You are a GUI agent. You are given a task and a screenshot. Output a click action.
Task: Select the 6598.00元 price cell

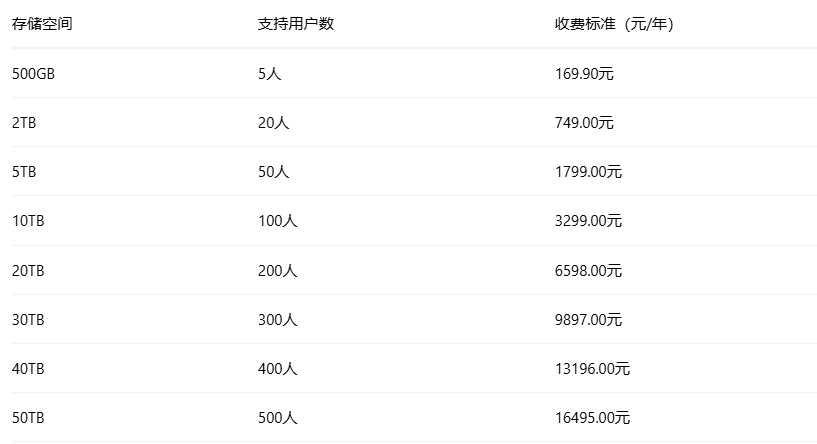(588, 270)
